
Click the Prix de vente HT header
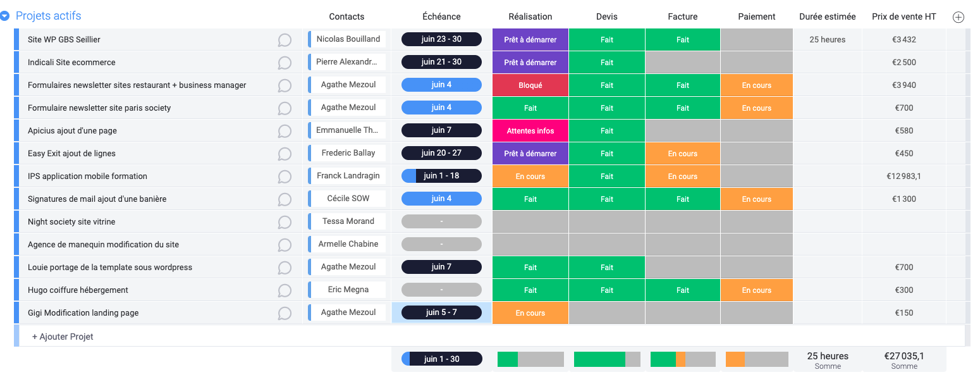tap(903, 16)
